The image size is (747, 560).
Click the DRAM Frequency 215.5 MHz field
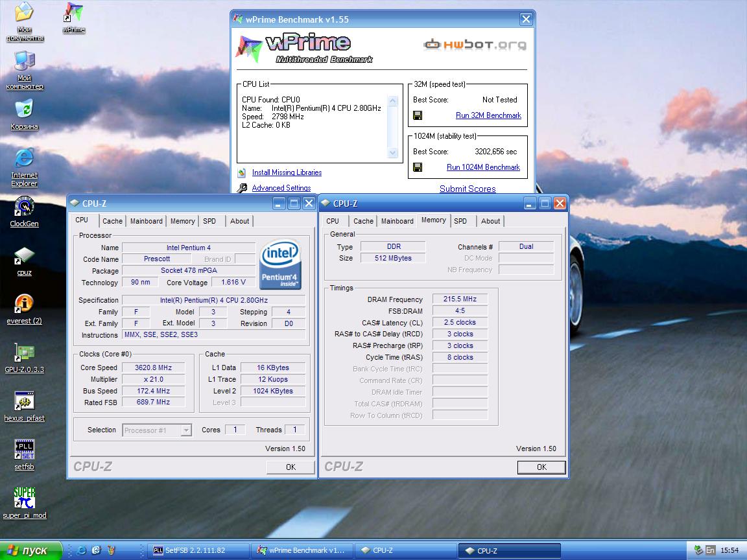pos(460,299)
